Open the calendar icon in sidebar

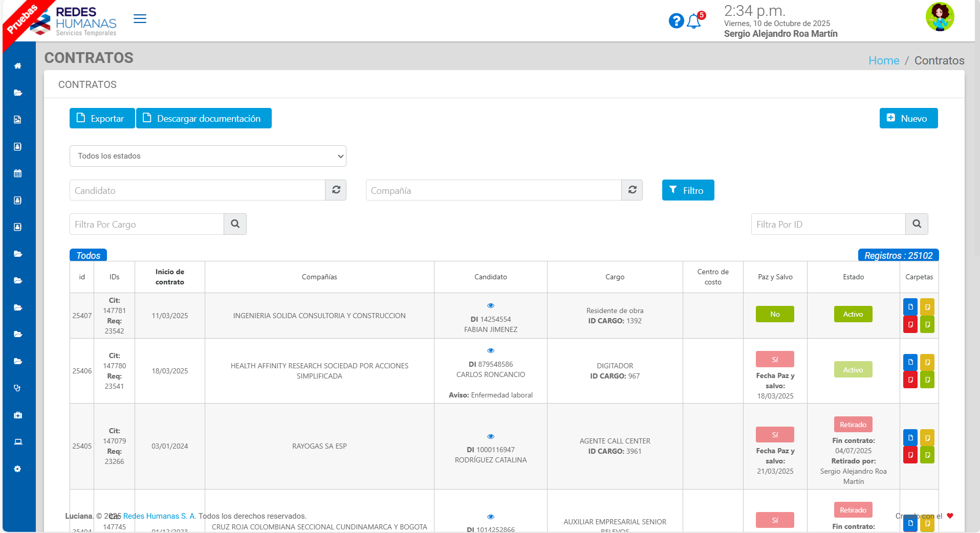click(x=18, y=173)
